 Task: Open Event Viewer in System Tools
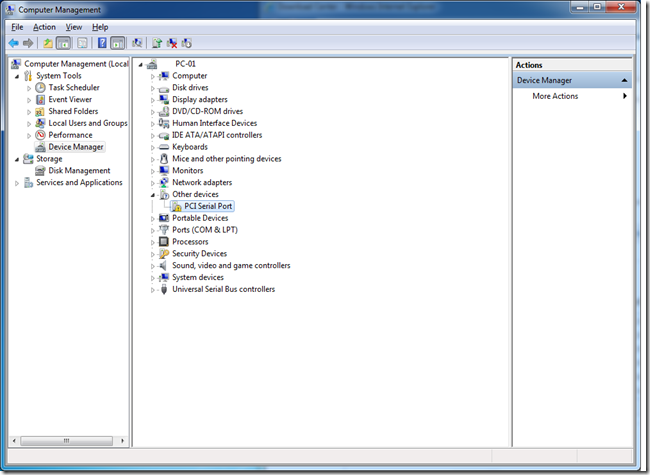pos(70,99)
